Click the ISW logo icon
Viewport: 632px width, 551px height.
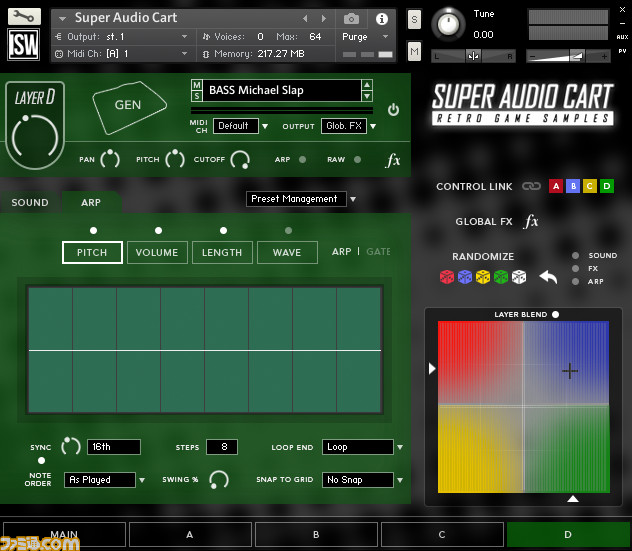click(24, 44)
